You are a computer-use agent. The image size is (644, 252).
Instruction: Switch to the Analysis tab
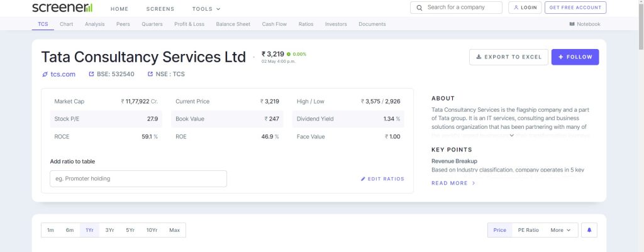(95, 25)
